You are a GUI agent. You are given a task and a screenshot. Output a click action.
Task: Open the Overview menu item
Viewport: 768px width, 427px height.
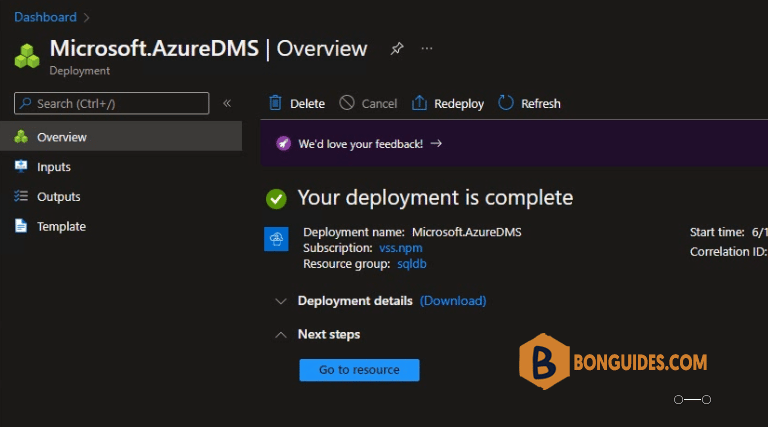click(121, 137)
